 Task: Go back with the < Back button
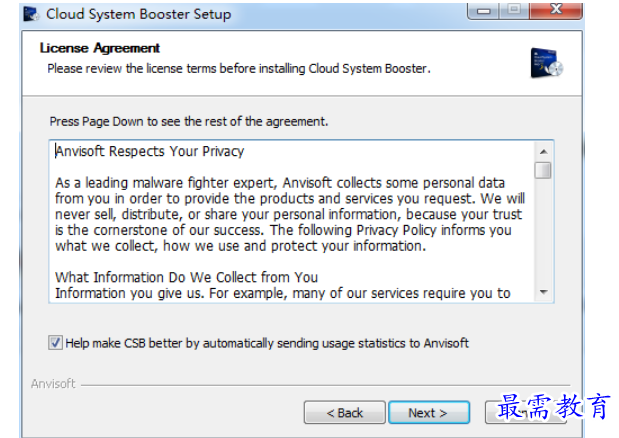[345, 413]
